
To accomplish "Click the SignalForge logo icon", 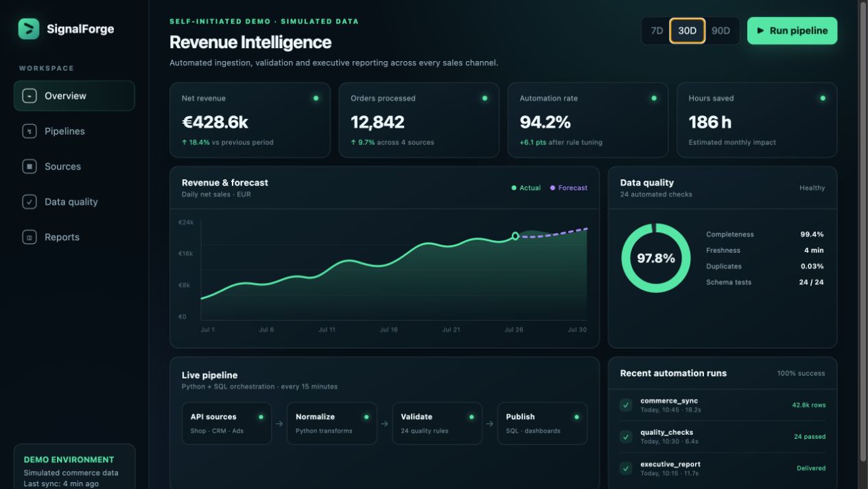I will click(29, 29).
